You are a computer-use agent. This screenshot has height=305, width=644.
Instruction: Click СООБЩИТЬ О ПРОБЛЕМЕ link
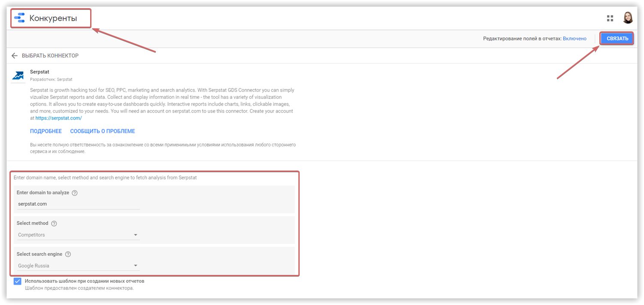pos(103,131)
